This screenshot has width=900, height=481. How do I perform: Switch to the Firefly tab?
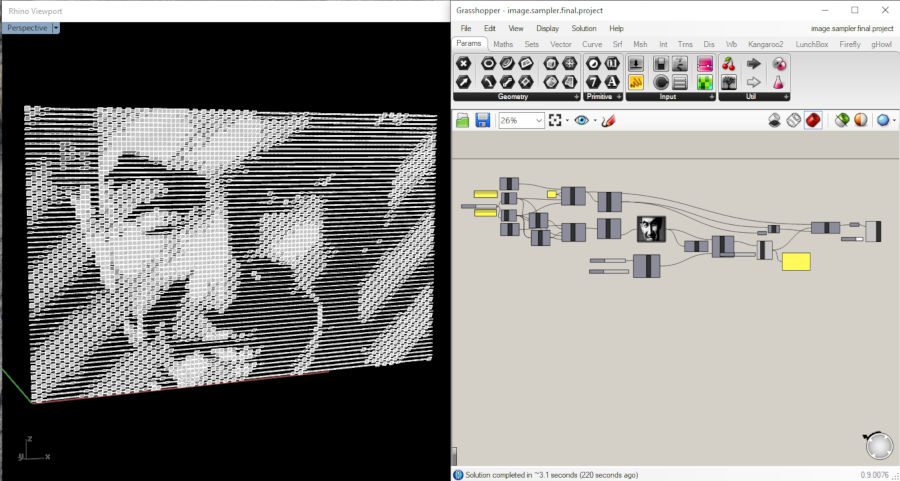point(850,44)
